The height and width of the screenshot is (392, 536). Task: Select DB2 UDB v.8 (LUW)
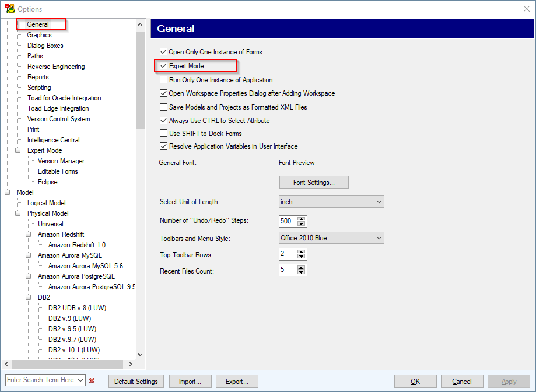[x=77, y=308]
